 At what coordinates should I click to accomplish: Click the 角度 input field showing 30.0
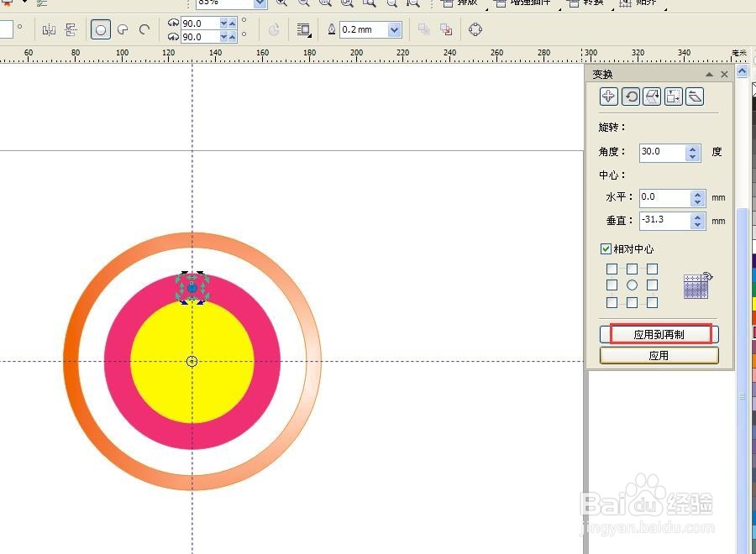663,152
